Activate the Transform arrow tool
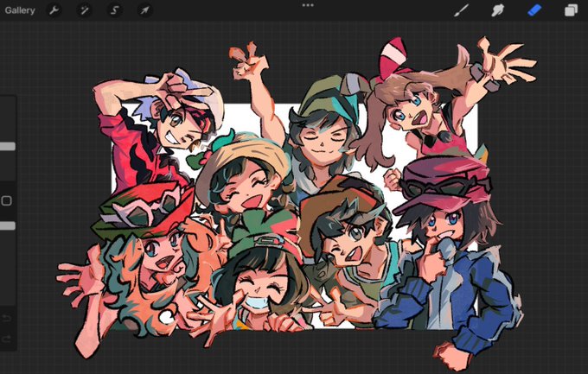This screenshot has height=374, width=588. (145, 10)
